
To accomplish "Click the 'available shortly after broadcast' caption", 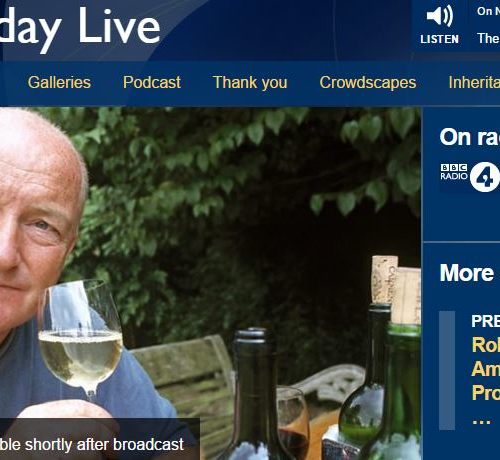I will coord(92,444).
